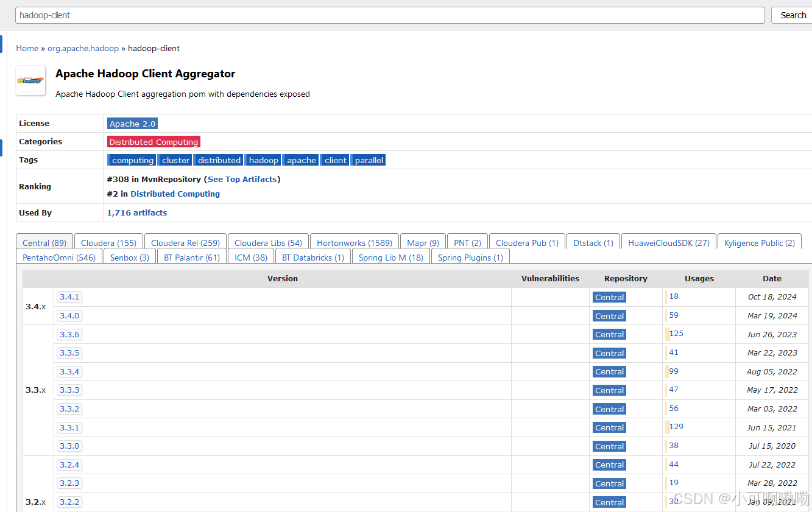This screenshot has height=512, width=812.
Task: Open 129 usages for version 3.3.1
Action: 676,427
